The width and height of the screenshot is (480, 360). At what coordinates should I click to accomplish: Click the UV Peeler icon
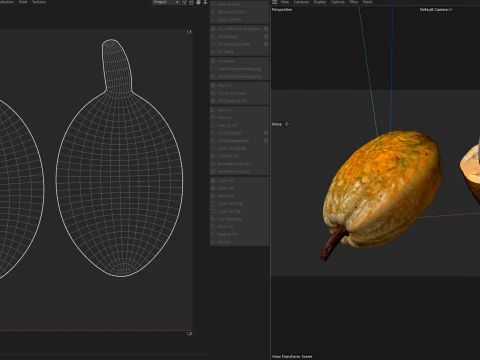point(213,61)
